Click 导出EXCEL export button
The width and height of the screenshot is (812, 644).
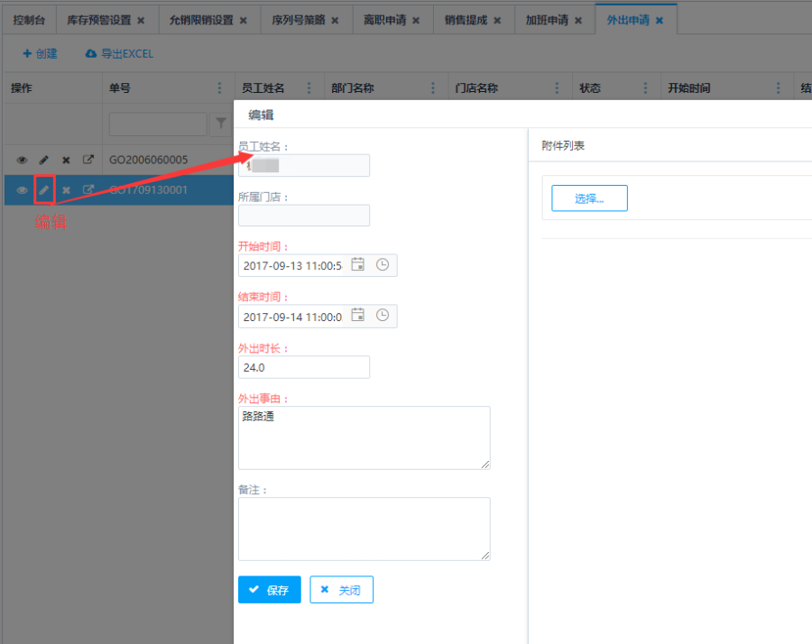[119, 54]
